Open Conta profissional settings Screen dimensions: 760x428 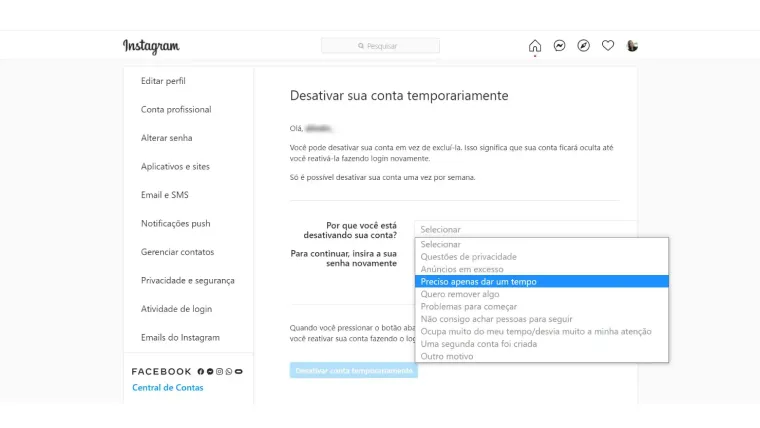(x=176, y=110)
